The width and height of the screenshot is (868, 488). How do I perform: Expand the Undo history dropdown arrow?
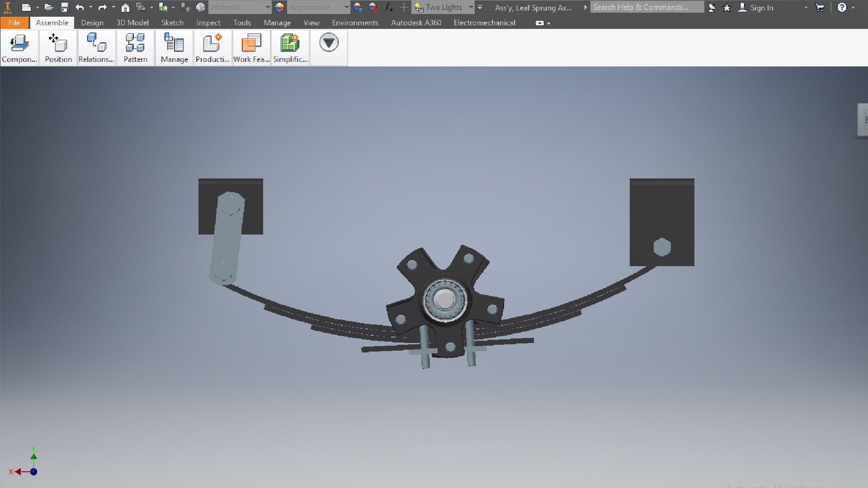click(91, 7)
